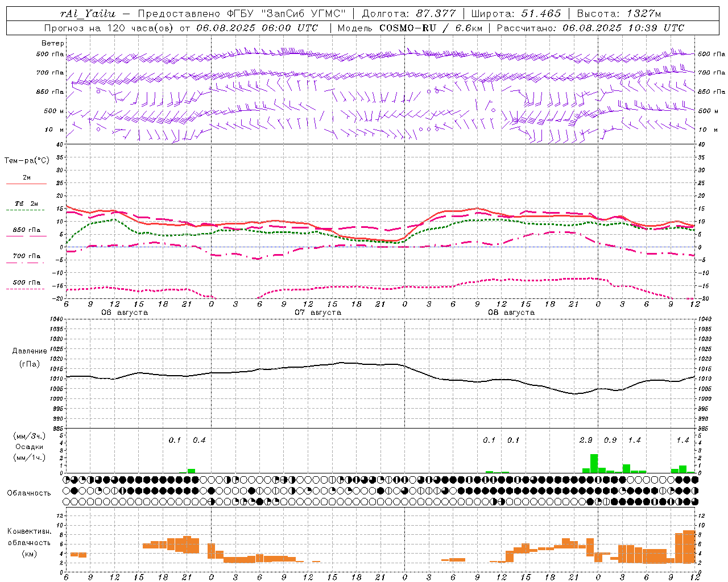This screenshot has width=728, height=582.
Task: Click the Осадки precipitation label
Action: pos(29,447)
